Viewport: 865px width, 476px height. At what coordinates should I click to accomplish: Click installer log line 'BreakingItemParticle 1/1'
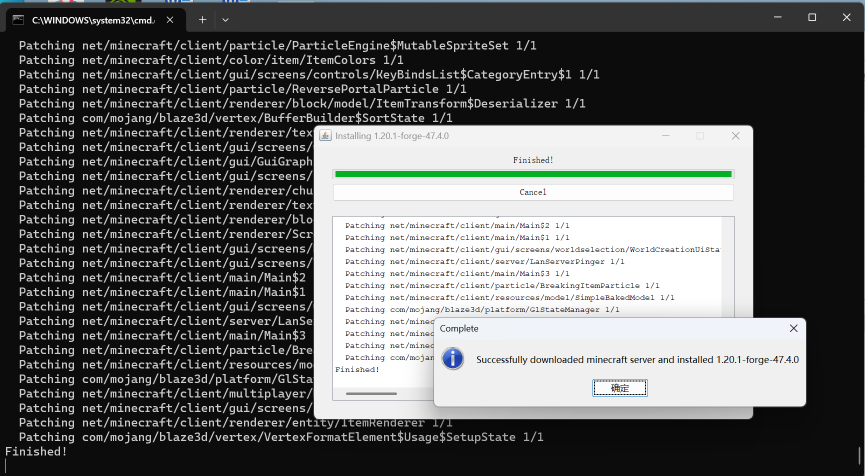click(x=502, y=285)
